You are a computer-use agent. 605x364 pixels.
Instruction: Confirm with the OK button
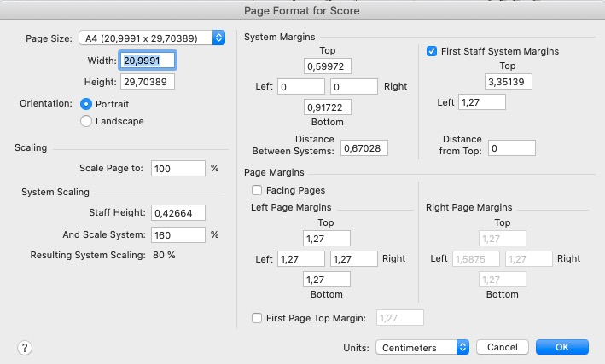pyautogui.click(x=561, y=347)
